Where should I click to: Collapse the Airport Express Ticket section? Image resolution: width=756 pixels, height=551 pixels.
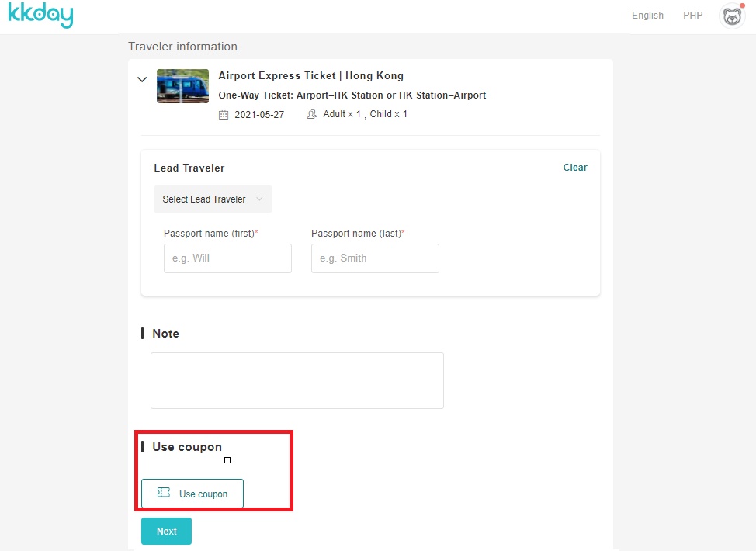pos(142,79)
